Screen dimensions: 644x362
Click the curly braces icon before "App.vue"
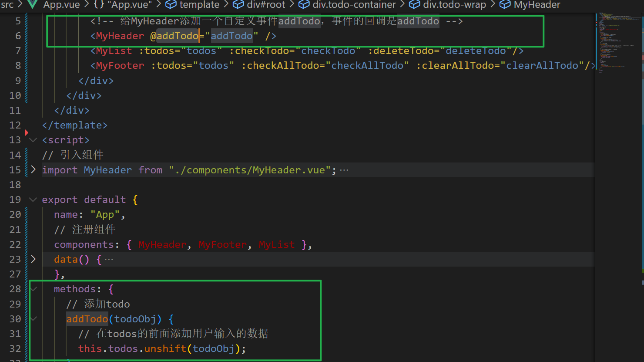pyautogui.click(x=99, y=4)
